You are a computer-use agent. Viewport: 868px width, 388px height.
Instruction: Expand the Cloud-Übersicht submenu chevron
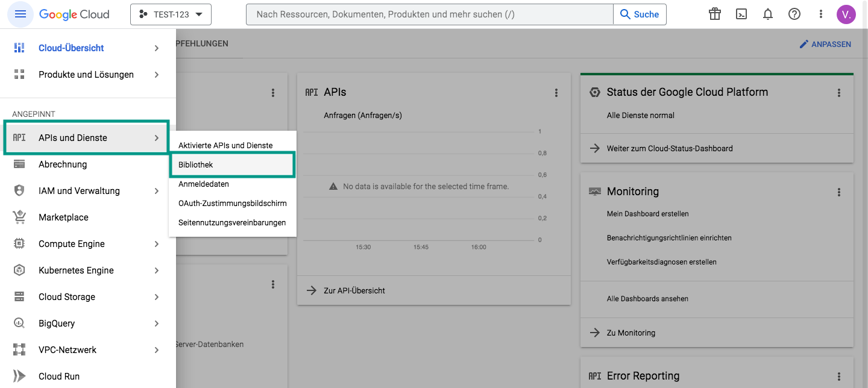click(x=157, y=48)
